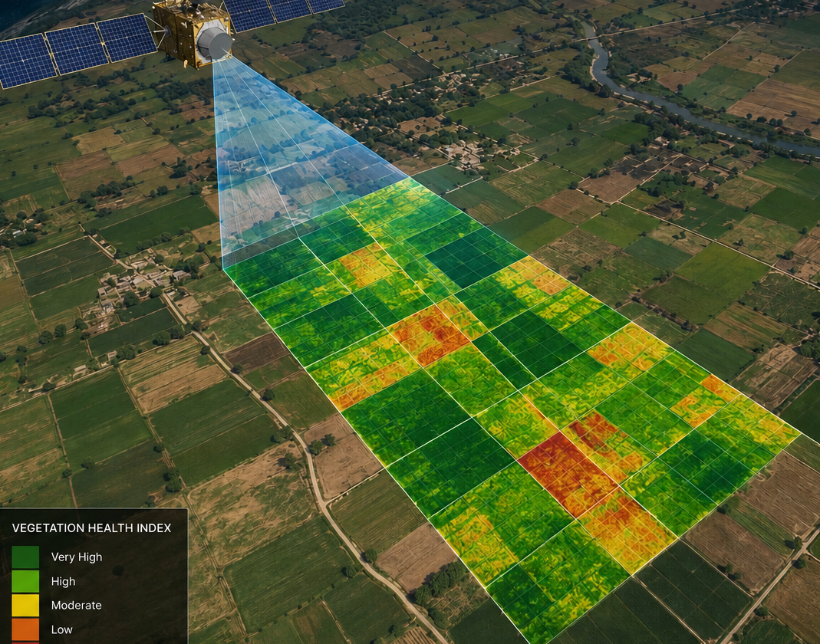This screenshot has width=820, height=644.
Task: Click the Very High dark green swatch
Action: pyautogui.click(x=25, y=557)
